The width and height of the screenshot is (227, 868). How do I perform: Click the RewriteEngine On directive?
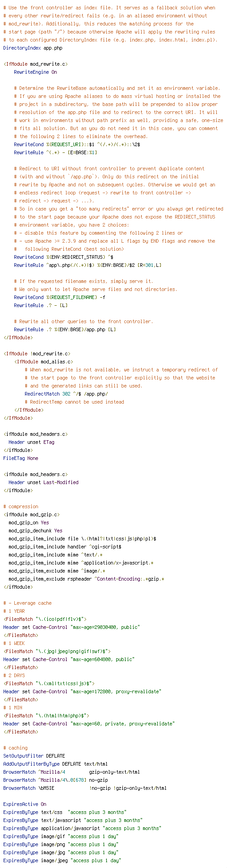point(35,72)
